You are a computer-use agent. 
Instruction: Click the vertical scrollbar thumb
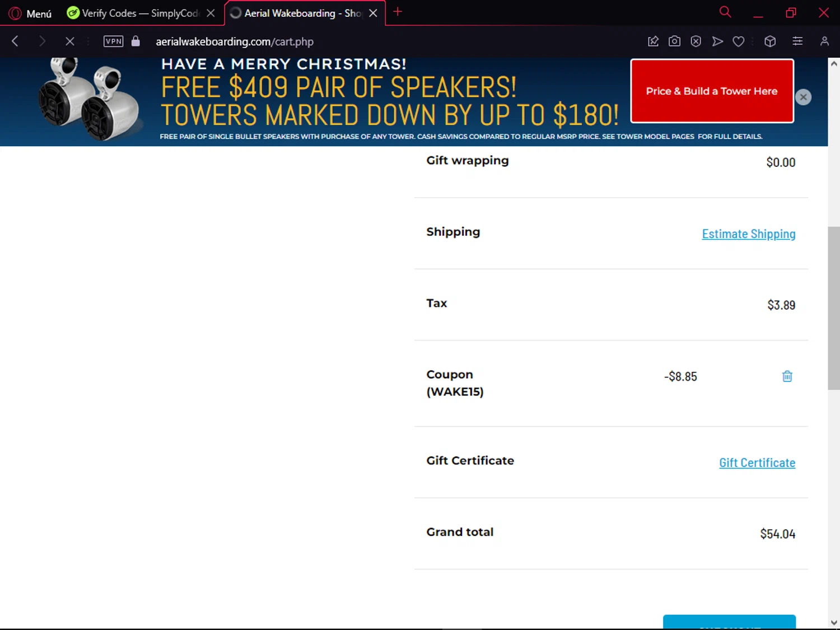click(x=834, y=308)
